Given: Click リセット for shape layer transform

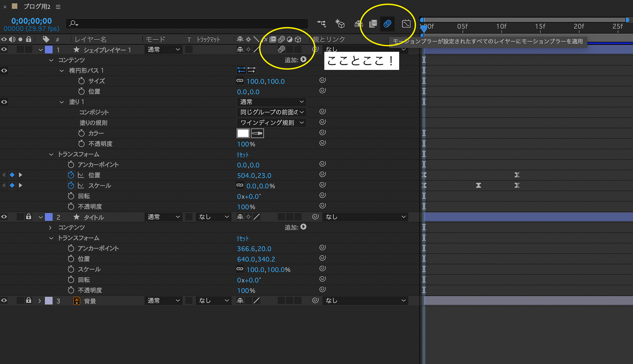Looking at the screenshot, I should pyautogui.click(x=242, y=155).
